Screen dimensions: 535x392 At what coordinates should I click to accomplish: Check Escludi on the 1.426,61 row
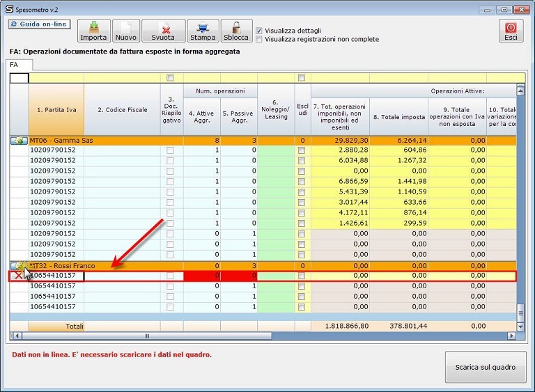[302, 224]
